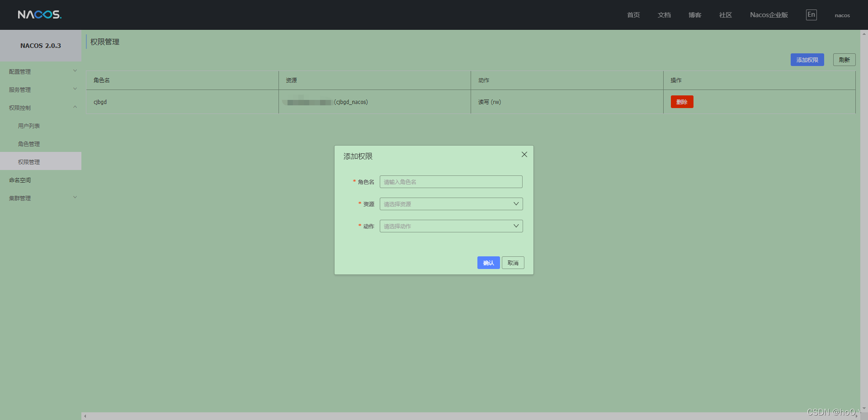The height and width of the screenshot is (420, 868).
Task: Open 社区 in the top navigation
Action: (x=726, y=15)
